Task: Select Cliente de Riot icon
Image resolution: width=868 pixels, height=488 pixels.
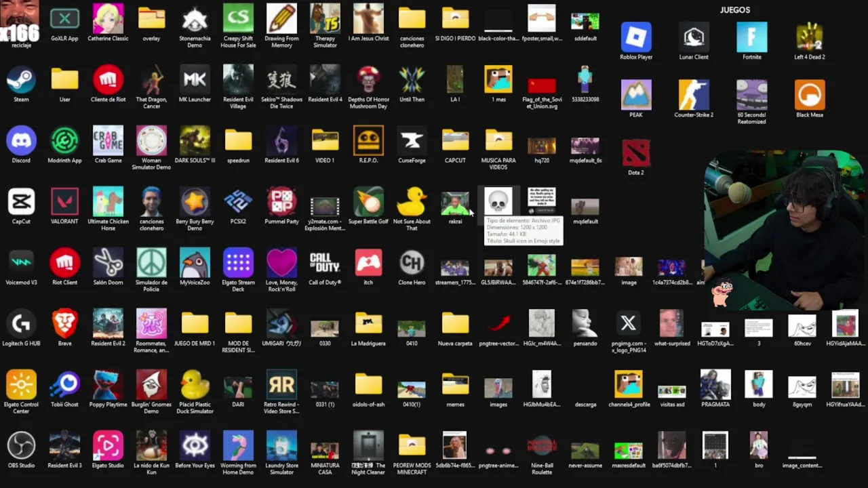Action: (108, 80)
